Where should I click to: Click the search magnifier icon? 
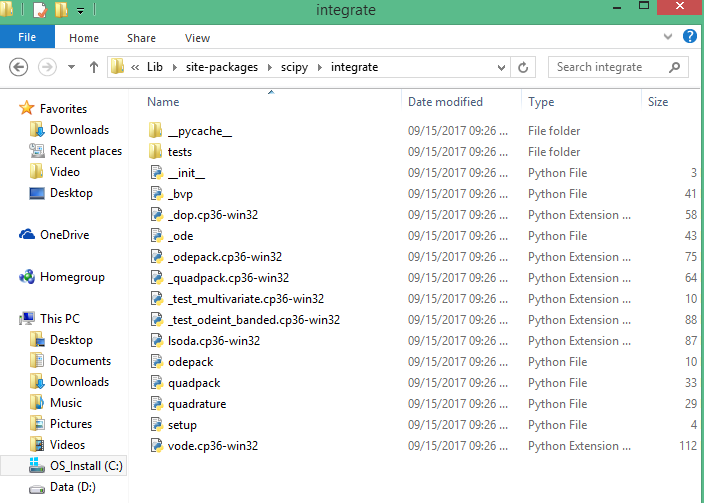676,67
